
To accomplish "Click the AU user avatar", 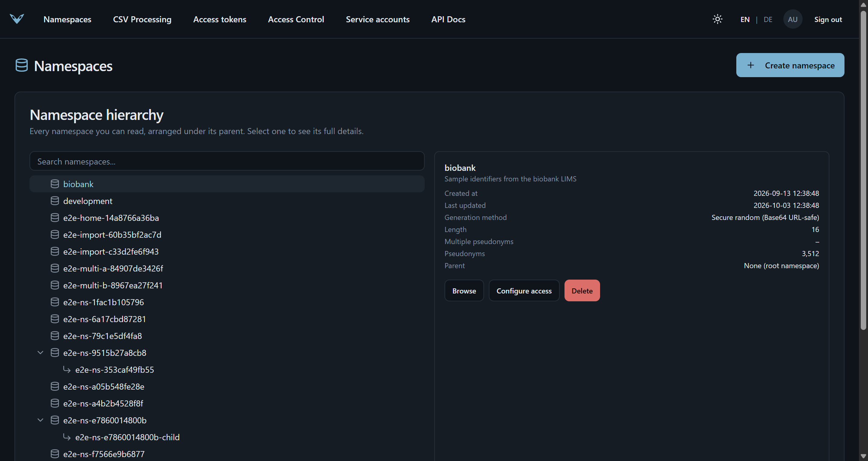I will pos(793,19).
